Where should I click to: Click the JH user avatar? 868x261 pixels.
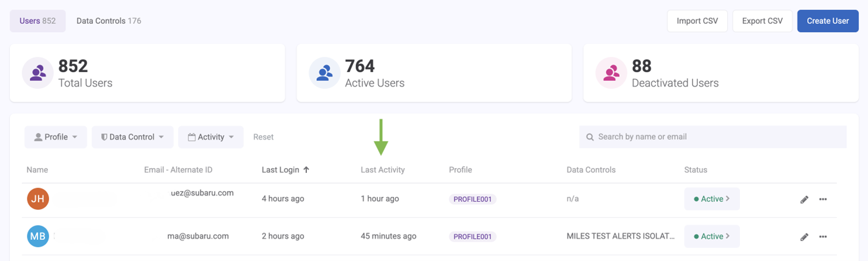[x=38, y=199]
